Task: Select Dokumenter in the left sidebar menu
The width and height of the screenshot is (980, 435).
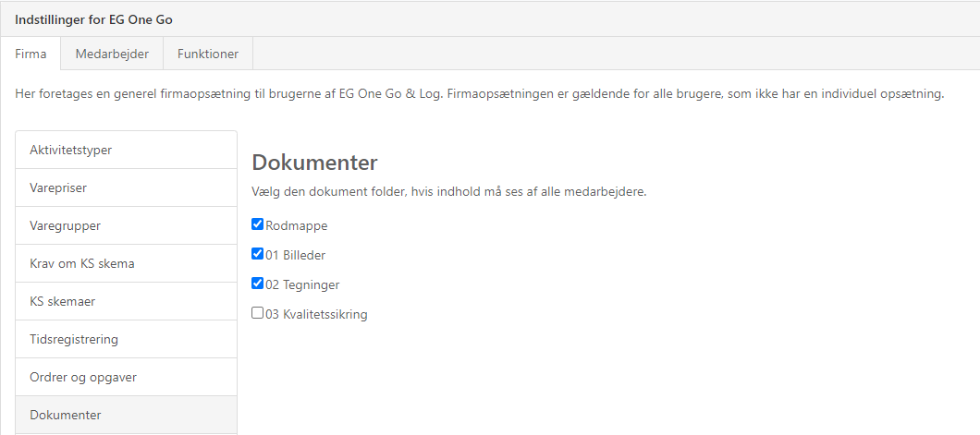Action: click(x=126, y=415)
